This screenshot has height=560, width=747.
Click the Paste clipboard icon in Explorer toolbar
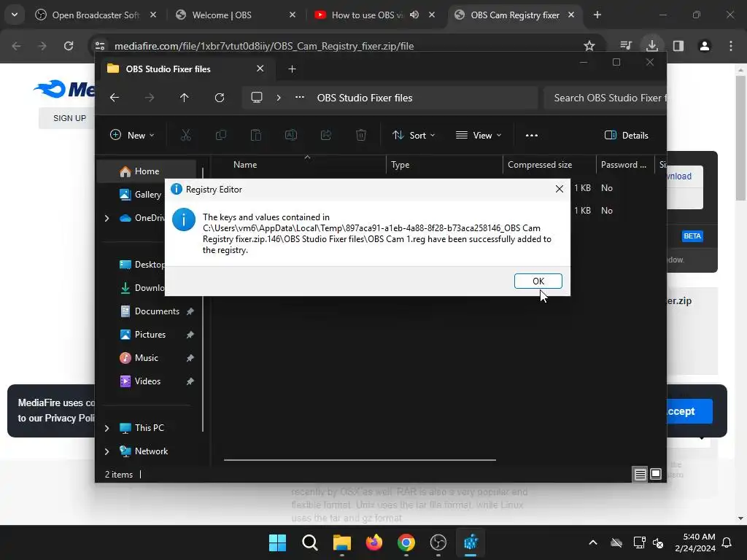[256, 135]
